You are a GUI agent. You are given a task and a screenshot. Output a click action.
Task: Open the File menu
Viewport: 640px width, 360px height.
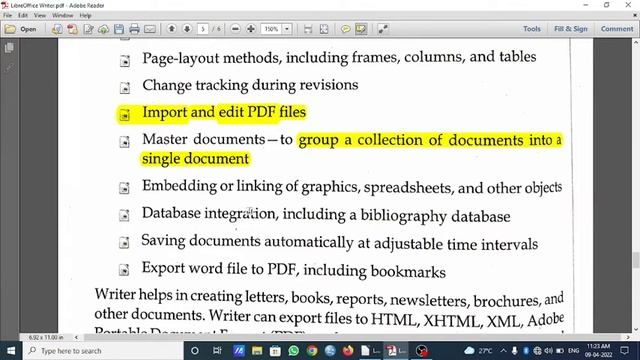click(7, 16)
